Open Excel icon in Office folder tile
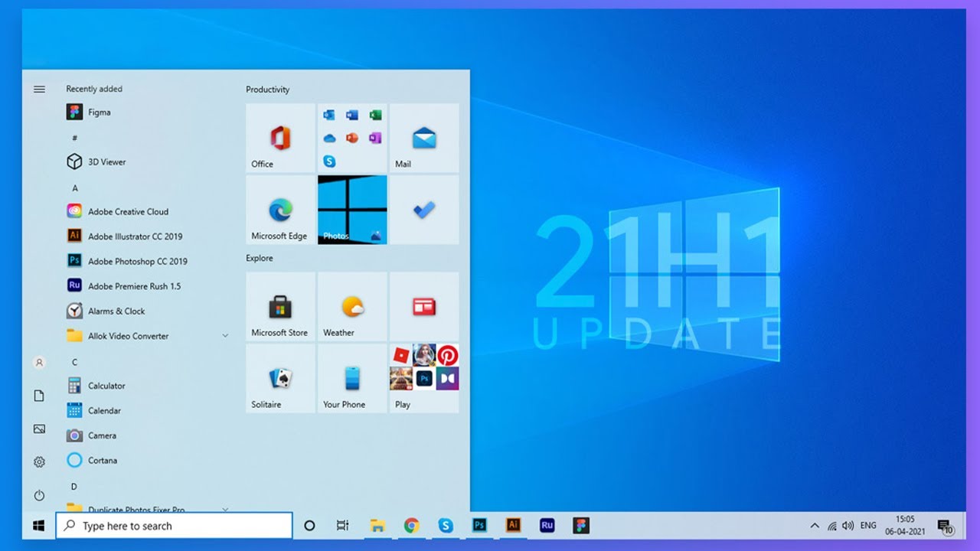Image resolution: width=980 pixels, height=551 pixels. pyautogui.click(x=375, y=115)
